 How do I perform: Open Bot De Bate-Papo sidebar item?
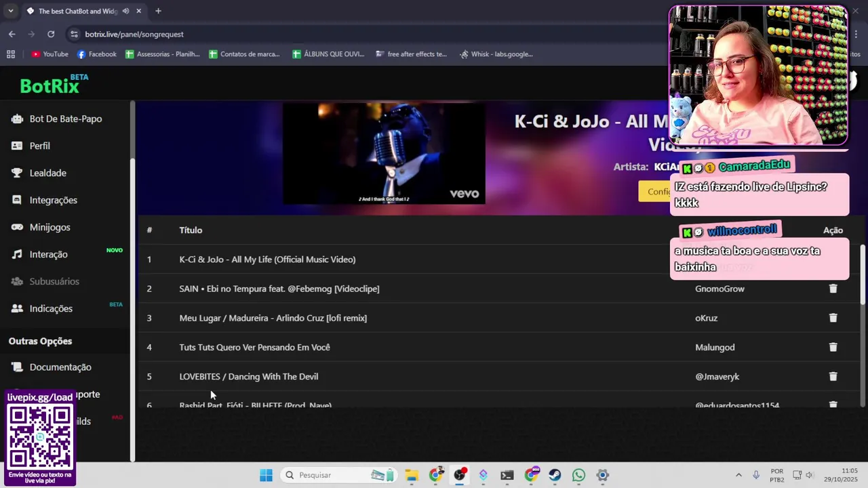[66, 119]
